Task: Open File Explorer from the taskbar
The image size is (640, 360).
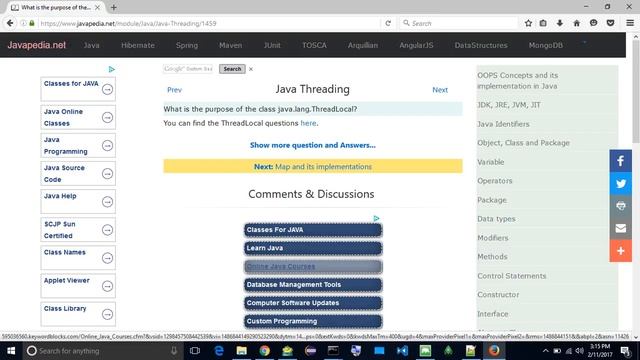Action: (242, 351)
